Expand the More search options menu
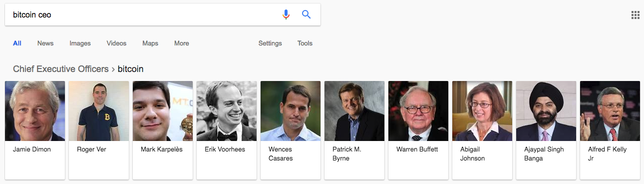Image resolution: width=644 pixels, height=184 pixels. coord(182,43)
